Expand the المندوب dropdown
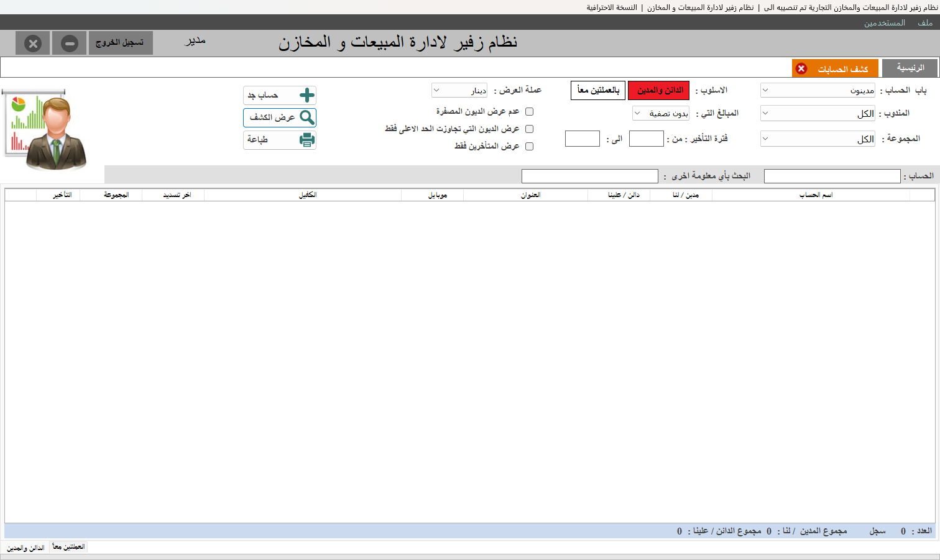Image resolution: width=940 pixels, height=560 pixels. 818,113
